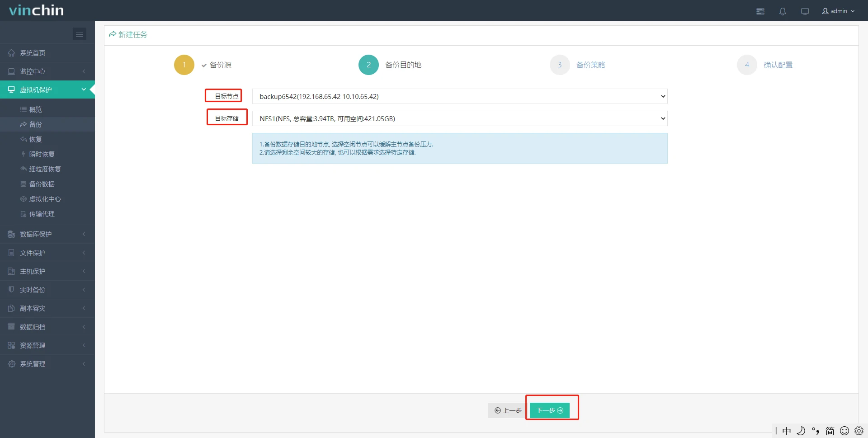Screen dimensions: 868x438
Task: Toggle IME 简 simplified mode
Action: pyautogui.click(x=830, y=431)
